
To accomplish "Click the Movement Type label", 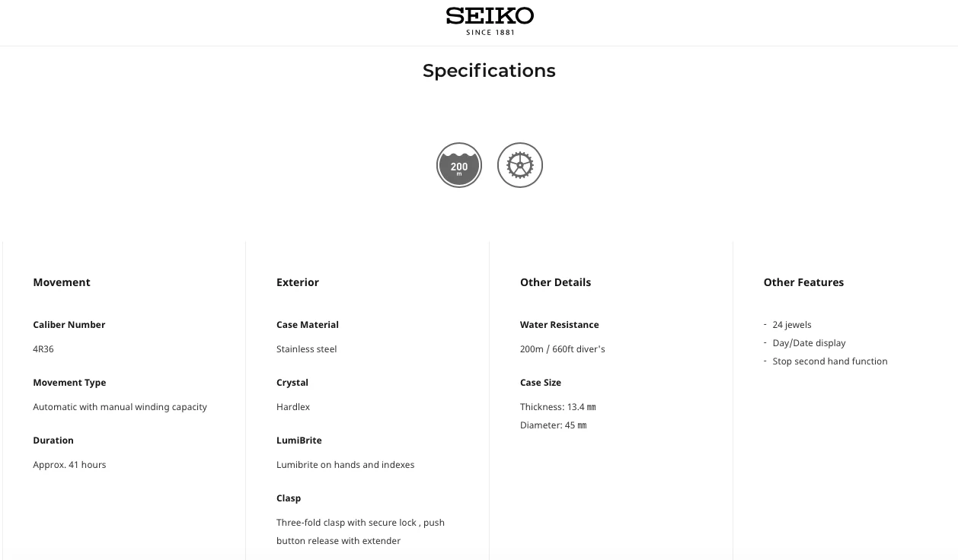I will [x=69, y=383].
